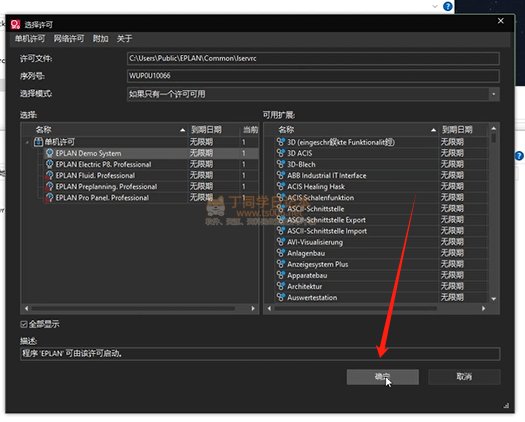Open the 关于 menu

coord(125,39)
